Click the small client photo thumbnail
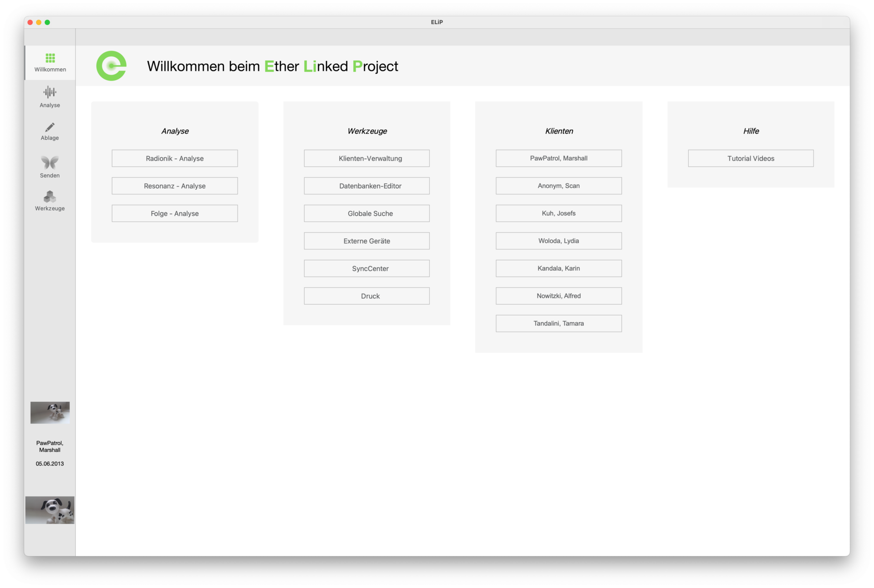 pos(50,412)
